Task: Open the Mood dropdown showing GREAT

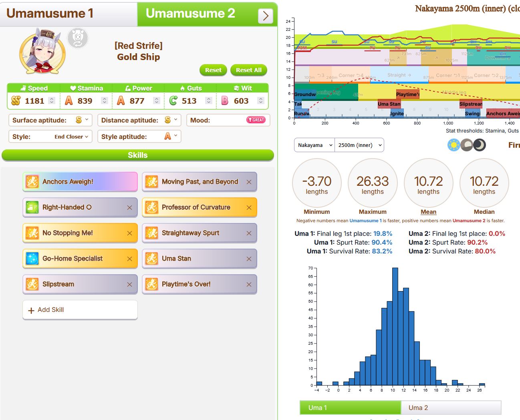Action: pos(228,120)
